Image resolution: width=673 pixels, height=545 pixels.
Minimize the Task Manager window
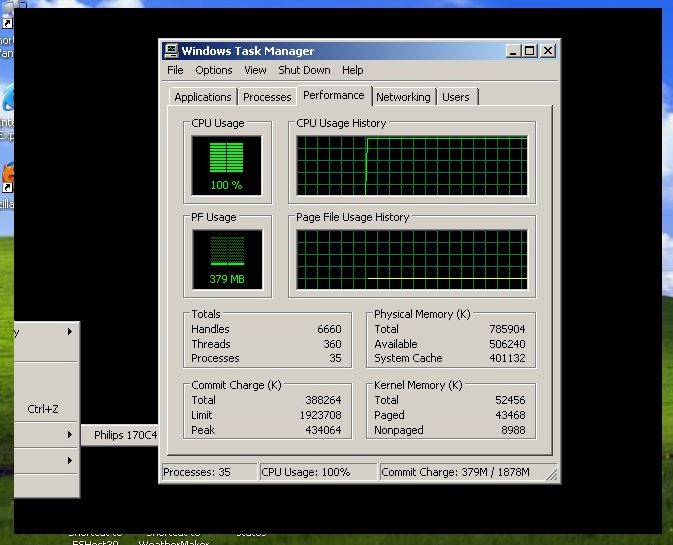click(x=513, y=51)
